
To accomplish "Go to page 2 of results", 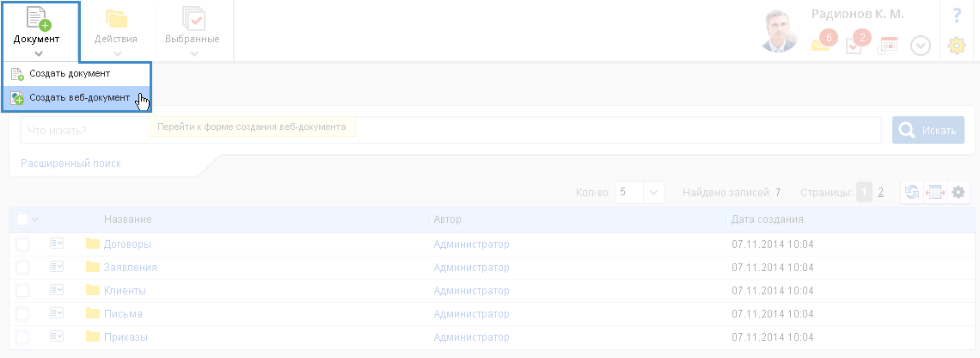I will (x=880, y=193).
